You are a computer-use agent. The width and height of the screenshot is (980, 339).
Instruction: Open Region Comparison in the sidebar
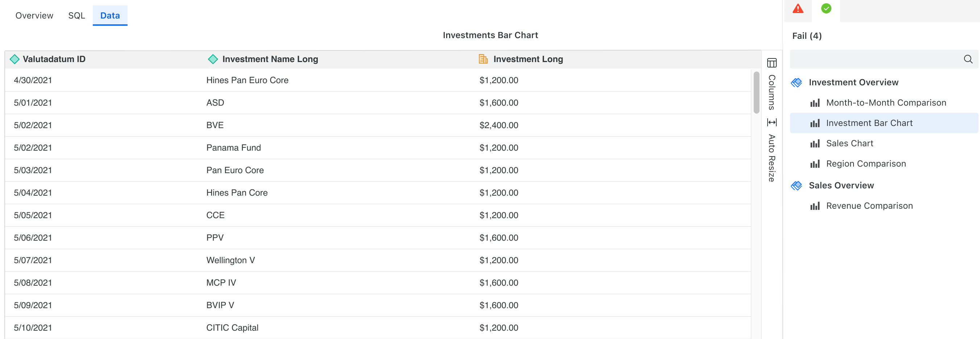coord(866,164)
